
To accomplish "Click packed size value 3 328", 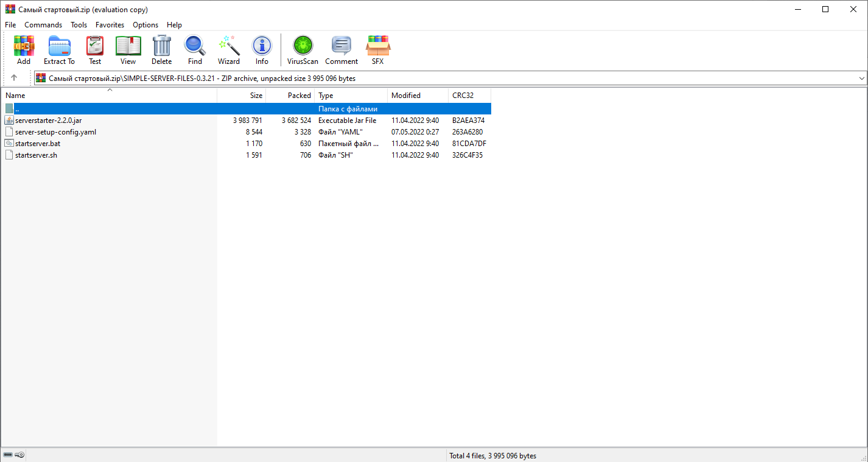I will point(303,132).
